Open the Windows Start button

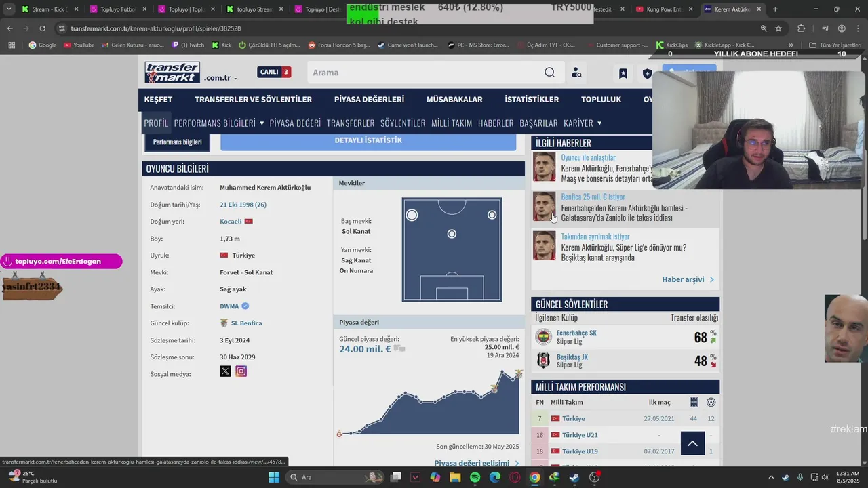coord(274,477)
